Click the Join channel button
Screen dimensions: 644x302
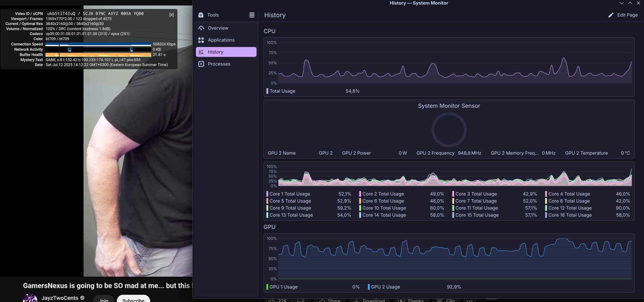coord(104,299)
